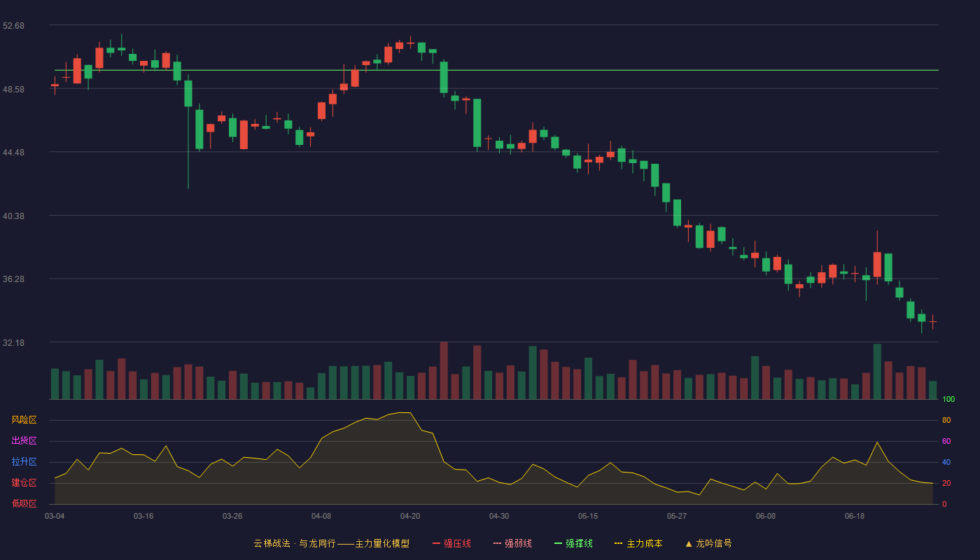980x560 pixels.
Task: Toggle the 强撑线 legend series
Action: tap(573, 543)
